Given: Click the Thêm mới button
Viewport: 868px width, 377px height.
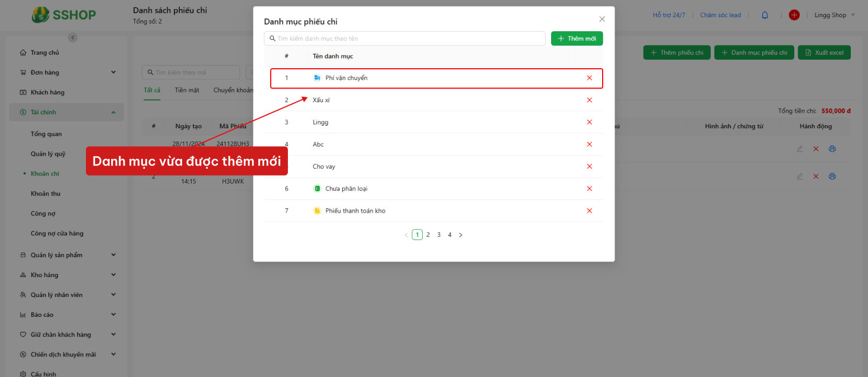Looking at the screenshot, I should (x=577, y=39).
